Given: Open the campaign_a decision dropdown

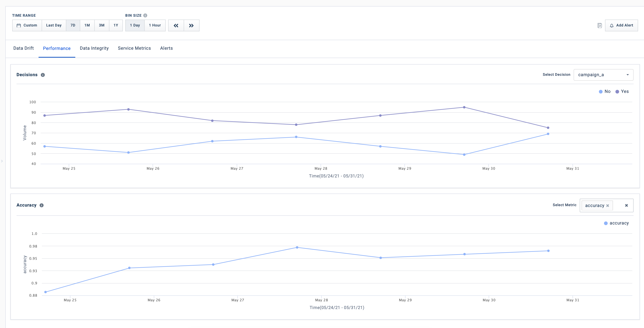Looking at the screenshot, I should point(603,75).
